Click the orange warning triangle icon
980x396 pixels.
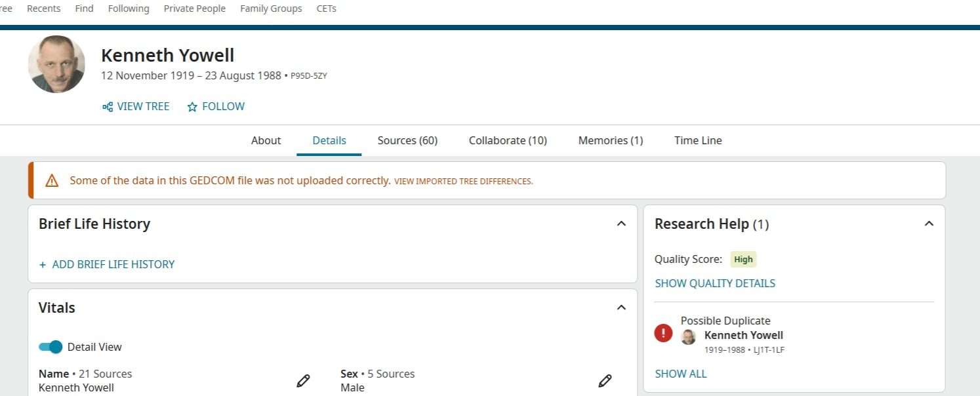[x=52, y=181]
